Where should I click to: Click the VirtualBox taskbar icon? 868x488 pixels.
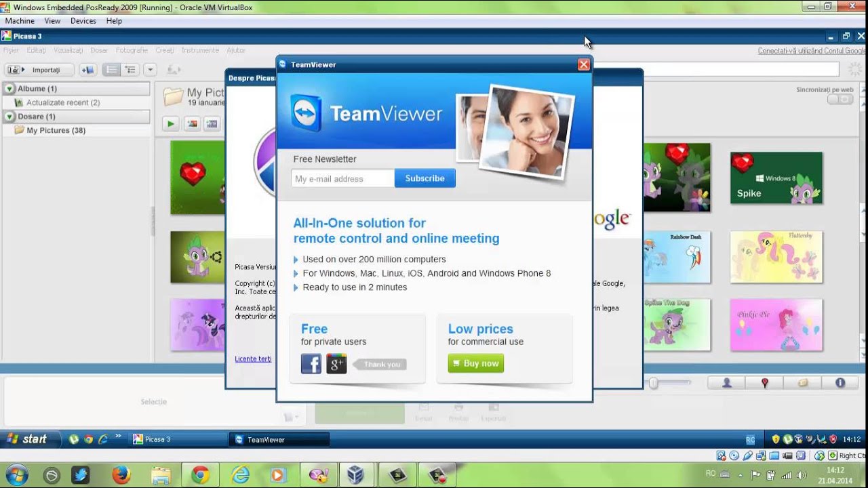pyautogui.click(x=355, y=475)
